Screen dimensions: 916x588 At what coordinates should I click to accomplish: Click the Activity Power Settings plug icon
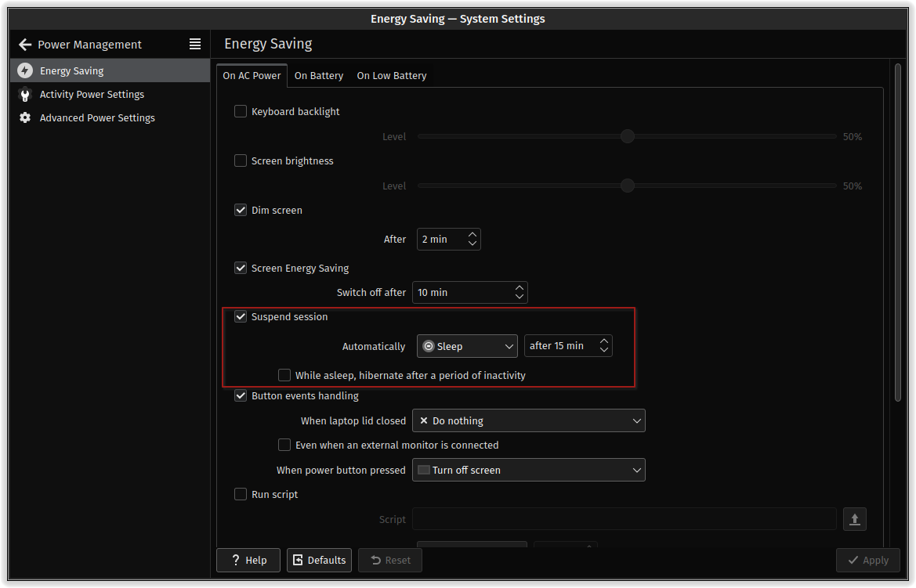pos(24,95)
